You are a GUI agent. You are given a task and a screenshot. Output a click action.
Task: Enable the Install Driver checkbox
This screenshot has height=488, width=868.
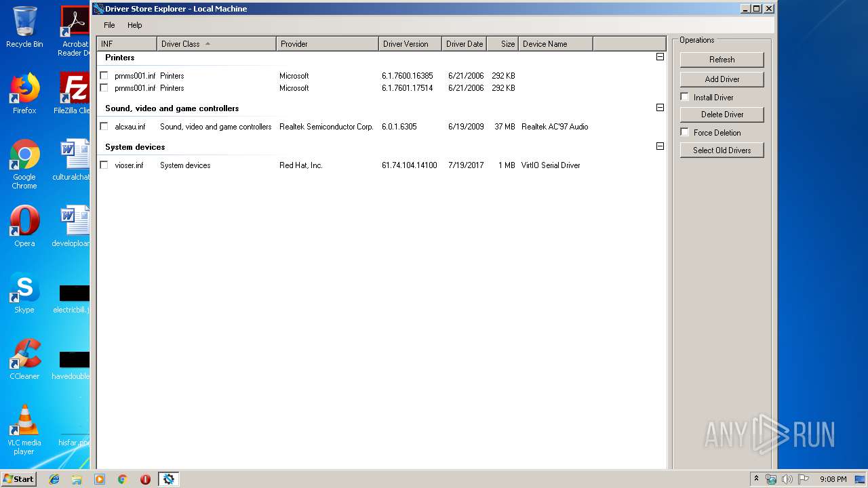coord(685,97)
